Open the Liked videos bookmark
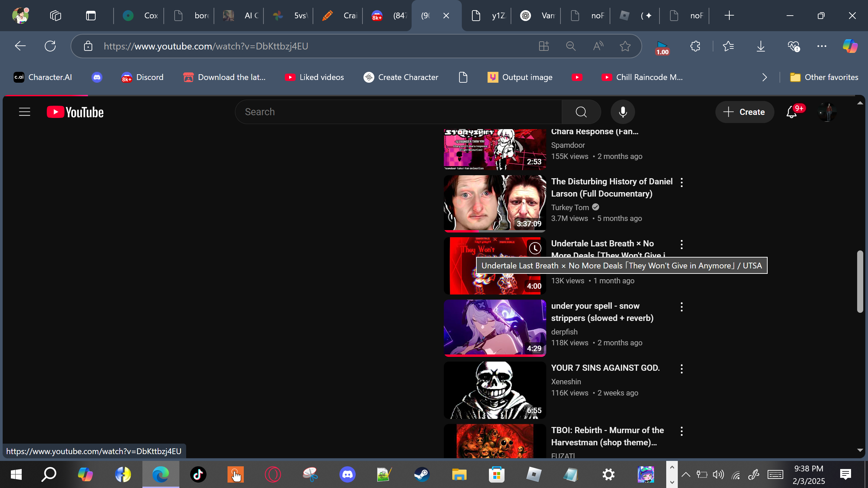Viewport: 868px width, 488px height. (314, 77)
